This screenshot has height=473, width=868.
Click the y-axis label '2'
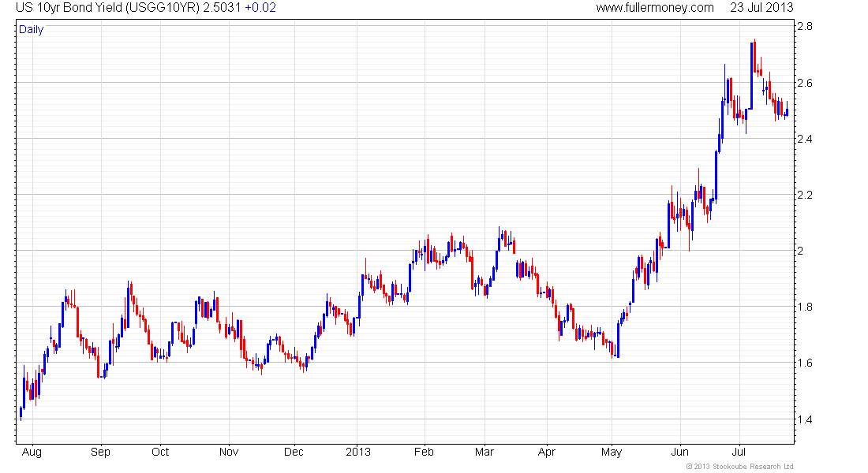(x=800, y=251)
